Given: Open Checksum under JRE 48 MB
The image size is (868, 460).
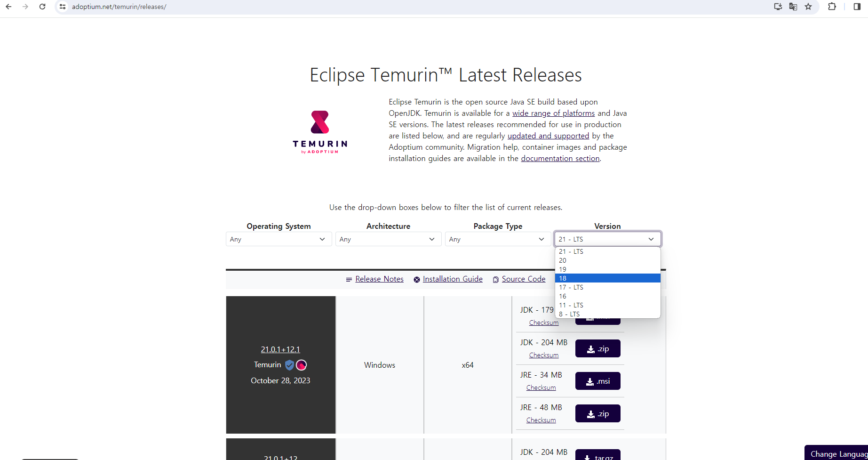Looking at the screenshot, I should [541, 420].
